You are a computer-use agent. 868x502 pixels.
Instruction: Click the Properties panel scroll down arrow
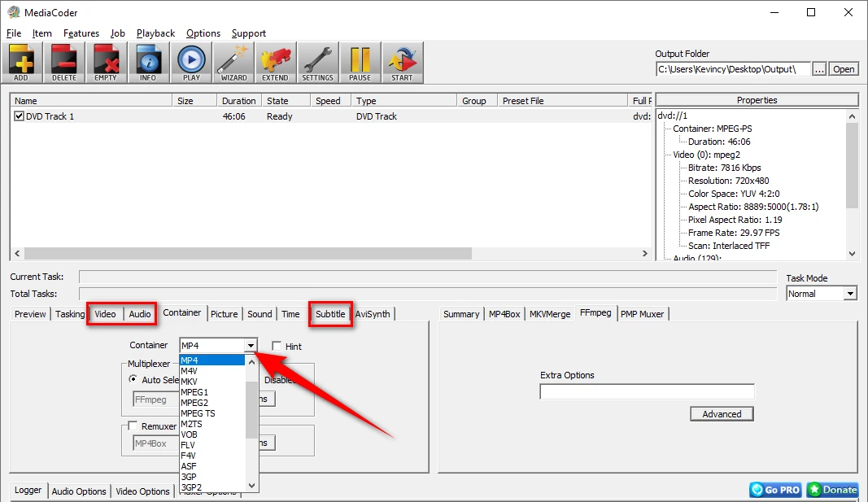(x=852, y=254)
